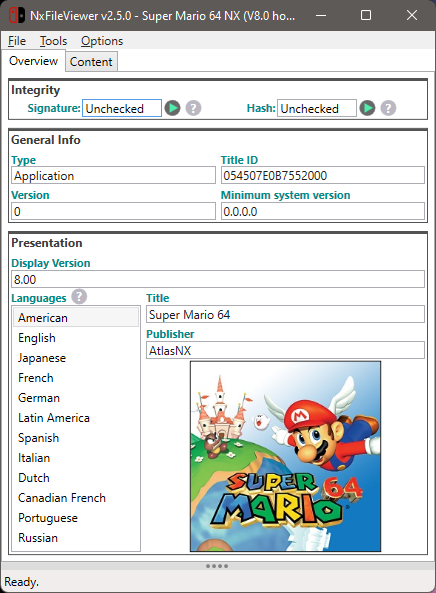436x593 pixels.
Task: Click the Publisher field showing AtlasNX
Action: pyautogui.click(x=285, y=351)
